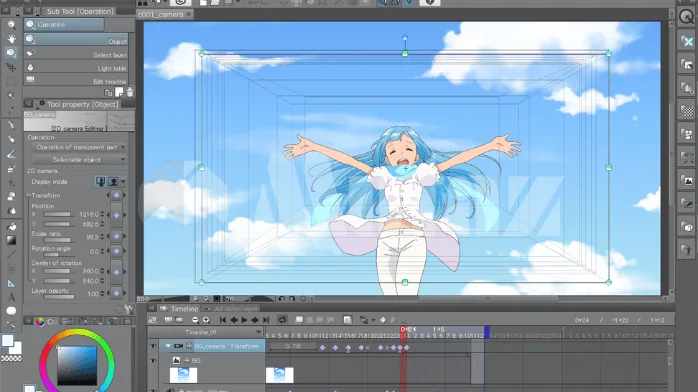Image resolution: width=698 pixels, height=392 pixels.
Task: Zoom in the timeline
Action: [x=206, y=320]
